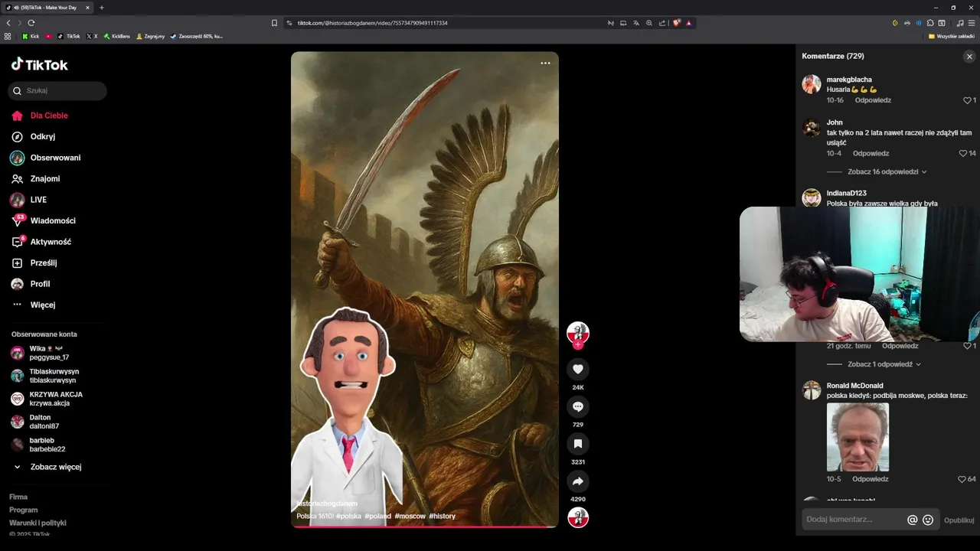
Task: Open spinning sound disc icon
Action: click(x=578, y=517)
